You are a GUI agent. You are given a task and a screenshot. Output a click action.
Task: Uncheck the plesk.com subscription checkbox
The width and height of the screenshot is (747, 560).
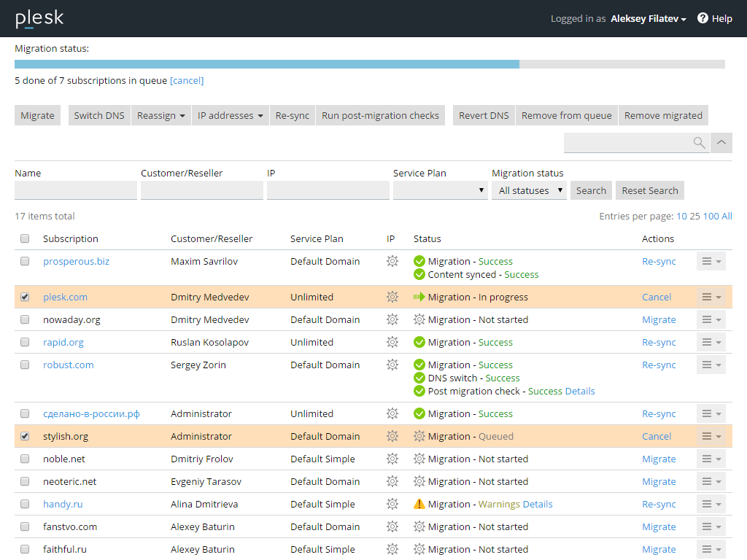click(x=25, y=297)
